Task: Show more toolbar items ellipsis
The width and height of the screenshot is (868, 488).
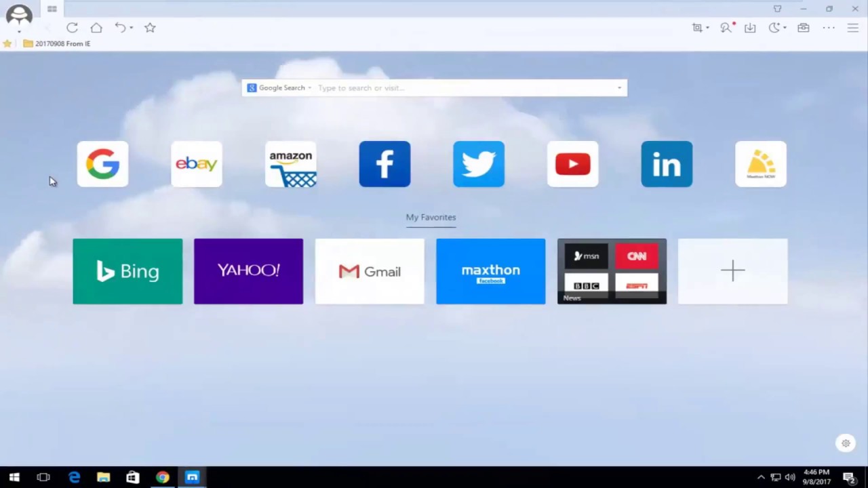Action: pos(829,28)
